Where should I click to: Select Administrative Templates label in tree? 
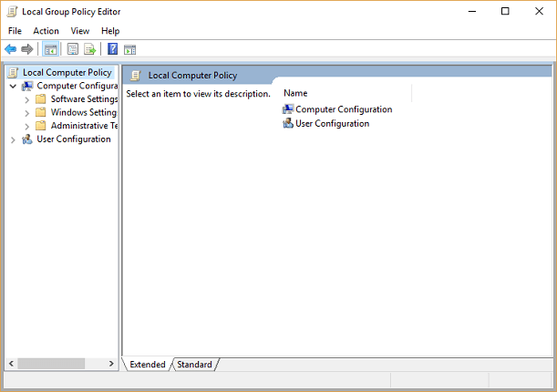click(x=84, y=126)
